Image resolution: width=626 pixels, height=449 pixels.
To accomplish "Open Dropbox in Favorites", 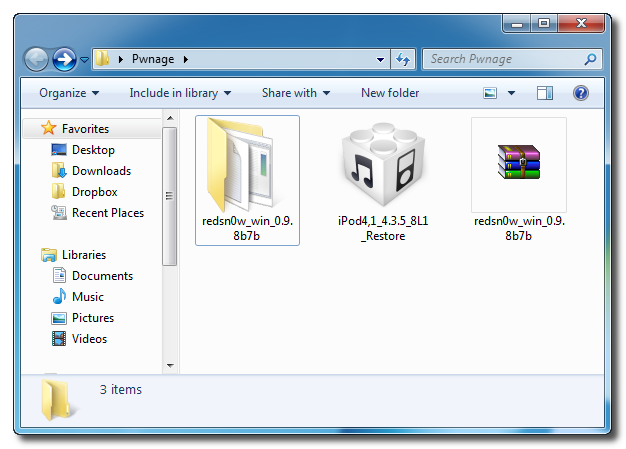I will coord(95,192).
